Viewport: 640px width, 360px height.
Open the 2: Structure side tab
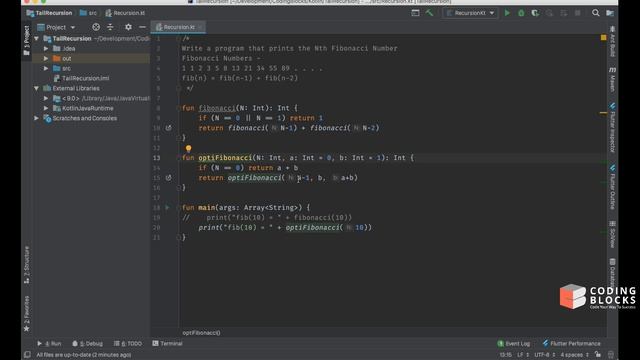(x=27, y=265)
